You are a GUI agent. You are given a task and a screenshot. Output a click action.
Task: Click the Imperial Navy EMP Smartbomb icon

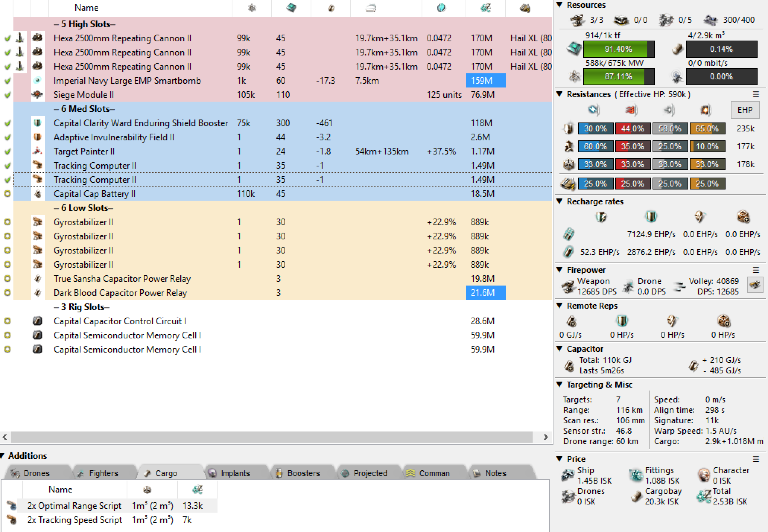coord(37,80)
